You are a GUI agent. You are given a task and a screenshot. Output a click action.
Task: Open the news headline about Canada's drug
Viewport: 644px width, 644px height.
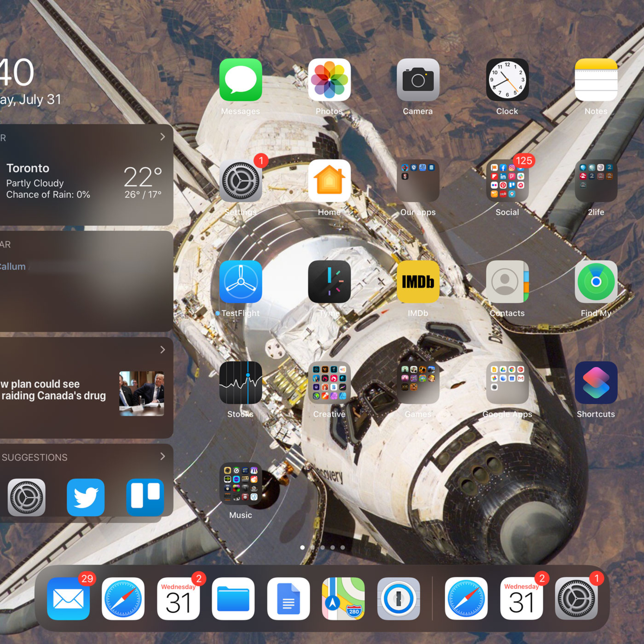click(x=53, y=390)
